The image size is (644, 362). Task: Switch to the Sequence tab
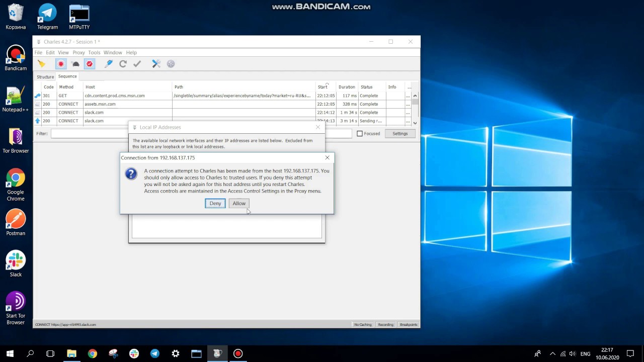click(67, 76)
